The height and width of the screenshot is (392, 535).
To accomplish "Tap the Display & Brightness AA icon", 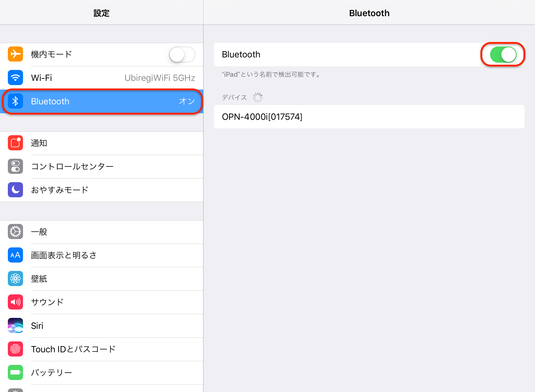I will point(15,255).
